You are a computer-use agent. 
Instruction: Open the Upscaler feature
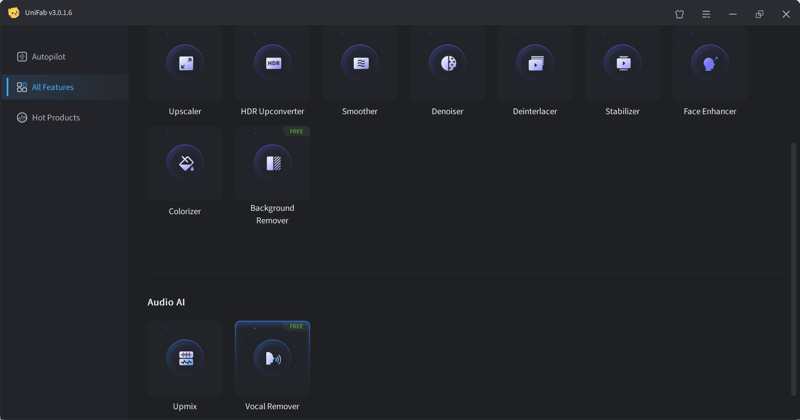coord(185,64)
